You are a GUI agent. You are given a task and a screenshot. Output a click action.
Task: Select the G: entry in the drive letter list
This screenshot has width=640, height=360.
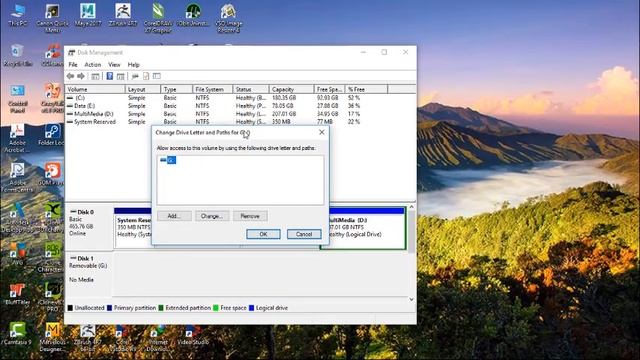(168, 160)
